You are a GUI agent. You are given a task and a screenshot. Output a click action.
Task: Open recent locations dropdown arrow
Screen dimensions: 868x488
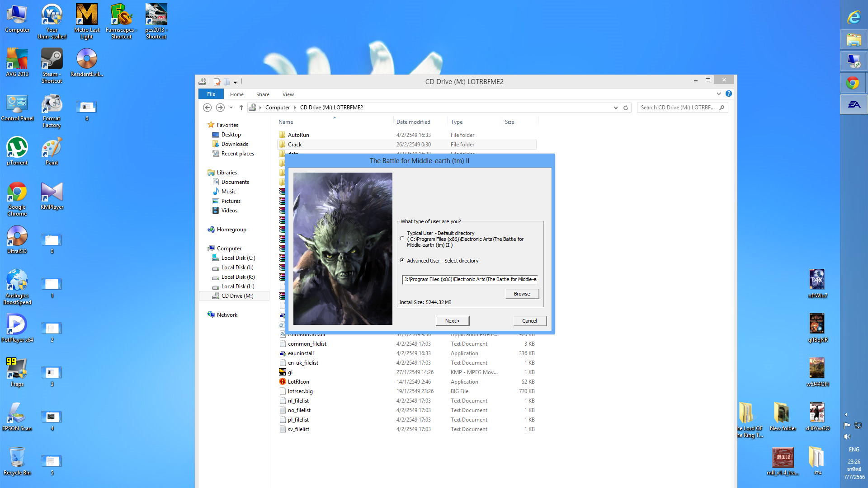[231, 108]
